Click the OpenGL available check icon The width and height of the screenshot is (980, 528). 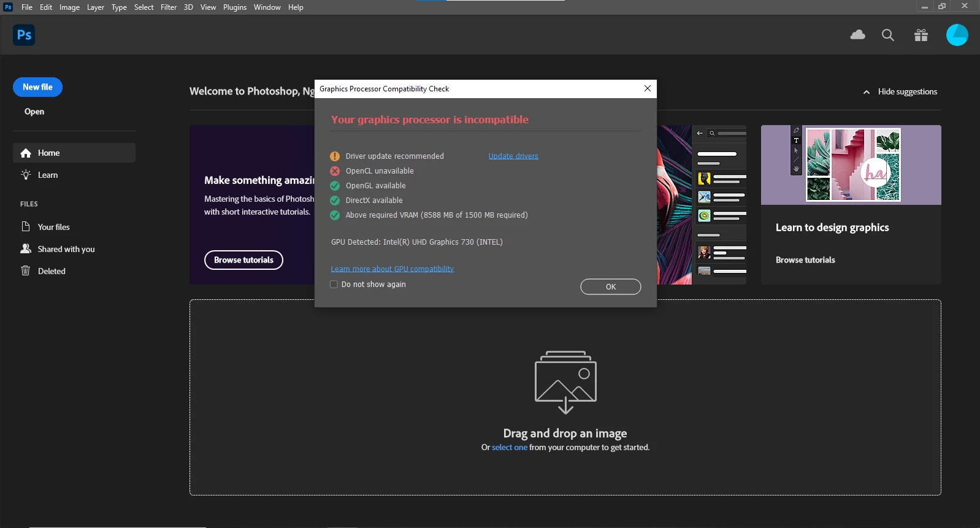[x=335, y=186]
